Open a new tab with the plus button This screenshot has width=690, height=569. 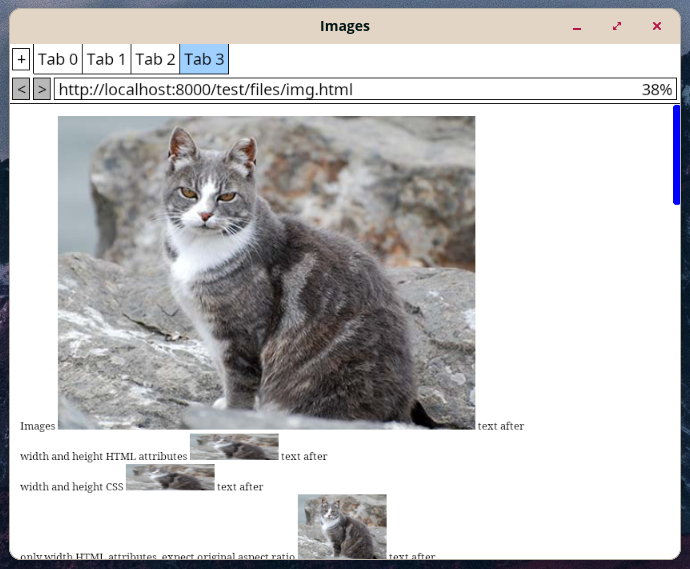21,59
